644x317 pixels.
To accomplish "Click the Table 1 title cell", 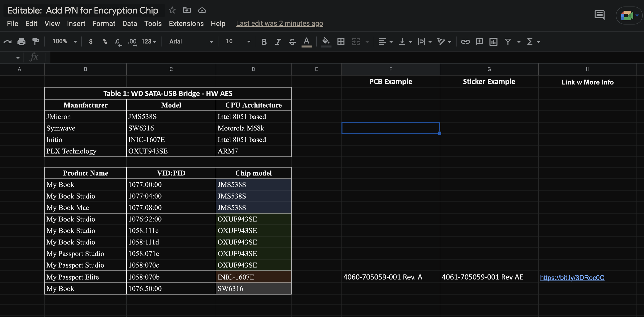I will [x=168, y=93].
